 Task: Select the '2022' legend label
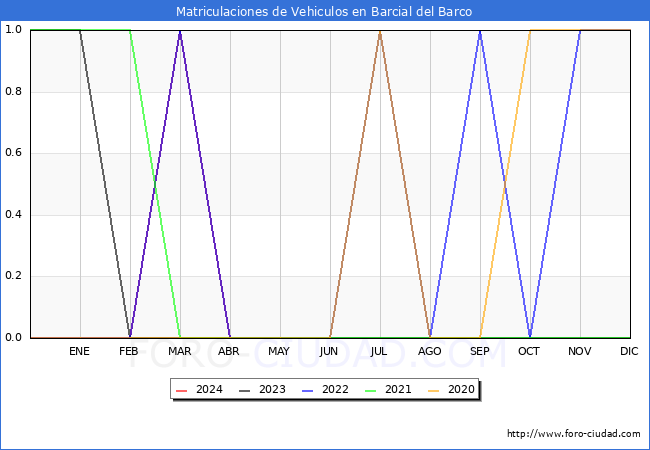click(x=335, y=390)
